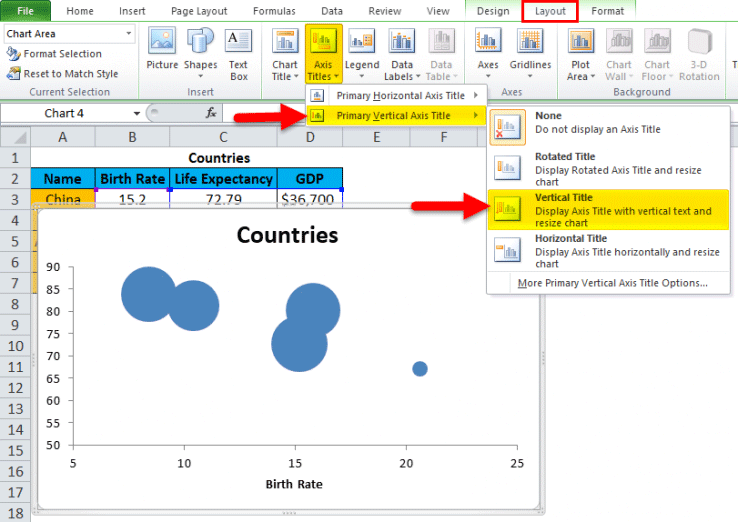The image size is (738, 522).
Task: Select the GDP header cell
Action: pyautogui.click(x=310, y=179)
